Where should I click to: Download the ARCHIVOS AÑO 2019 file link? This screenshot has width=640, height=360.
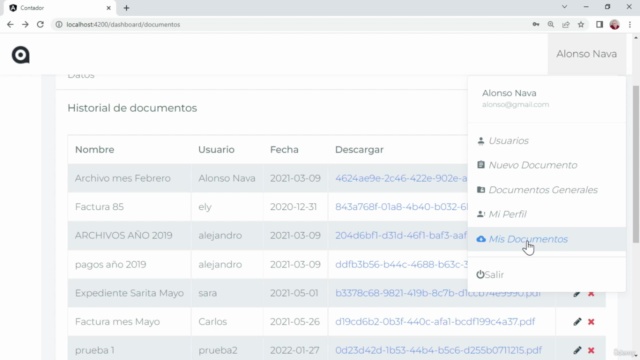[x=401, y=236]
